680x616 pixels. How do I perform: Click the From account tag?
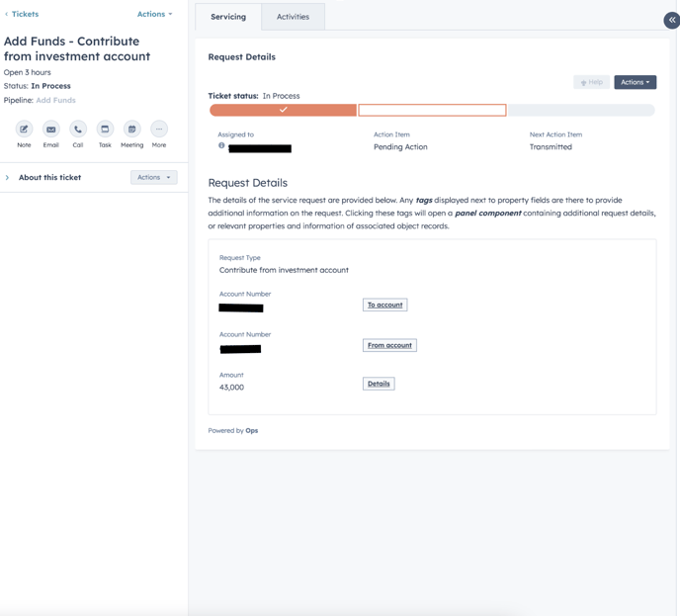(389, 345)
